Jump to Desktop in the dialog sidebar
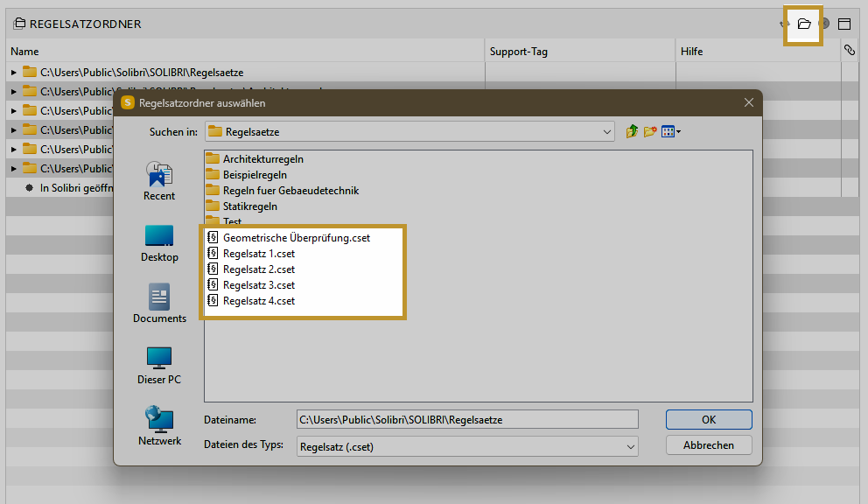868x504 pixels. (159, 243)
